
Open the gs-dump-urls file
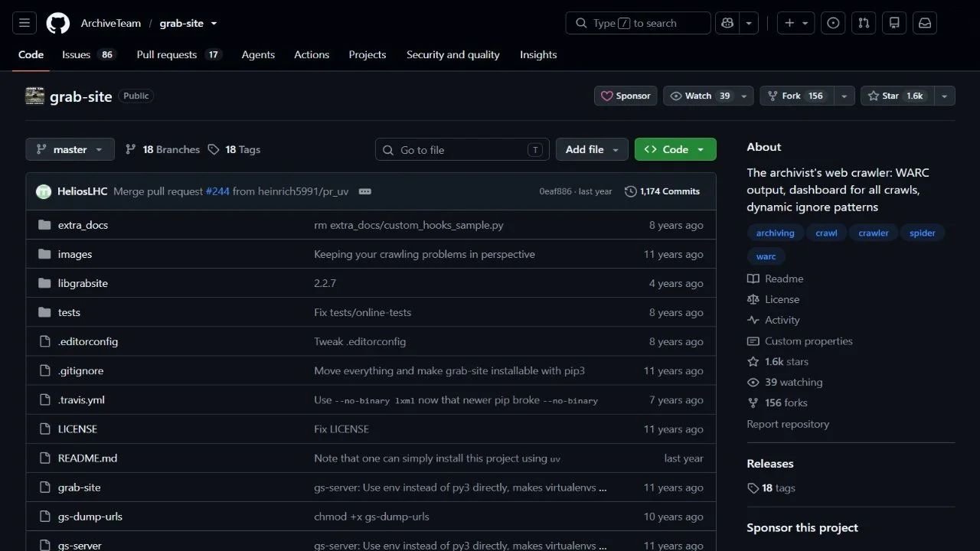pos(90,517)
